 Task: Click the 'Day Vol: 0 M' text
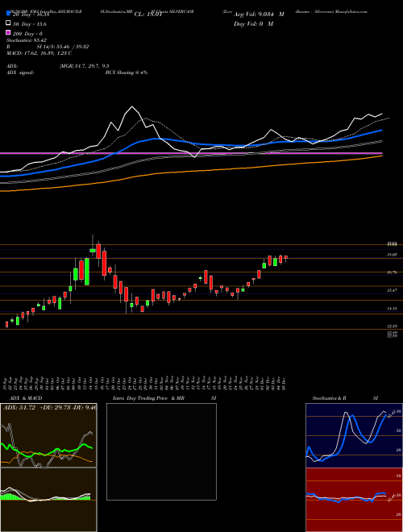[253, 23]
